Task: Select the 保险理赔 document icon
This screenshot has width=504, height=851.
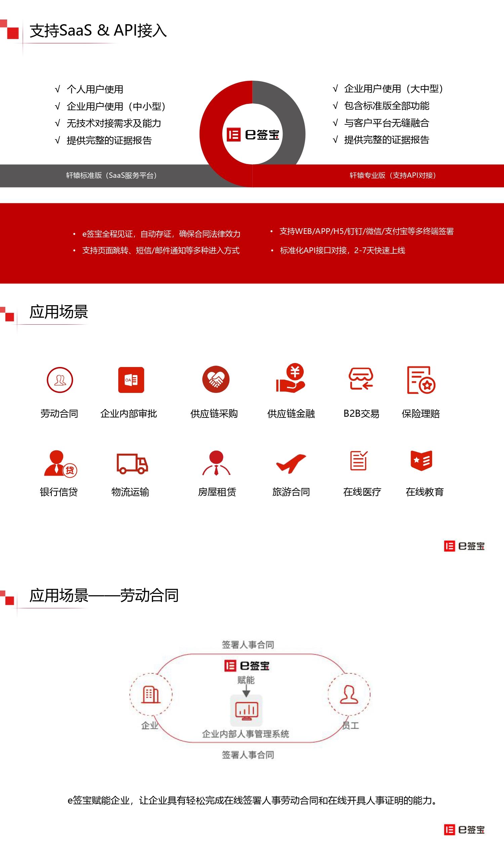Action: (421, 380)
